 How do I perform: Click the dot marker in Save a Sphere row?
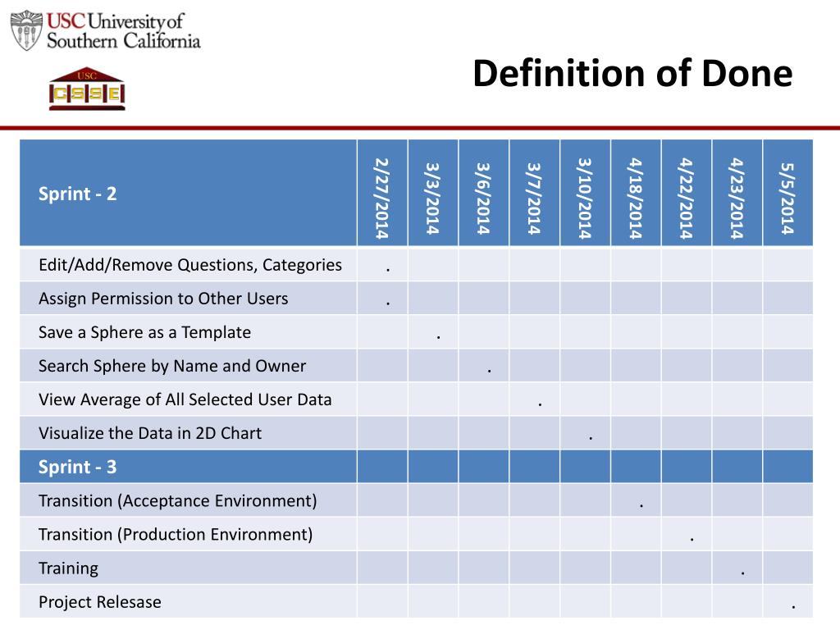pos(439,338)
